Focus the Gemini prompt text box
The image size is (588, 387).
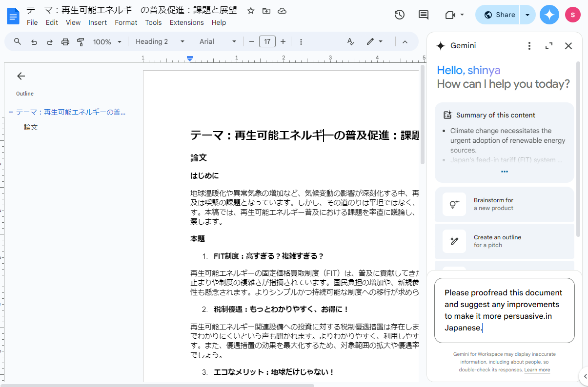pyautogui.click(x=504, y=310)
